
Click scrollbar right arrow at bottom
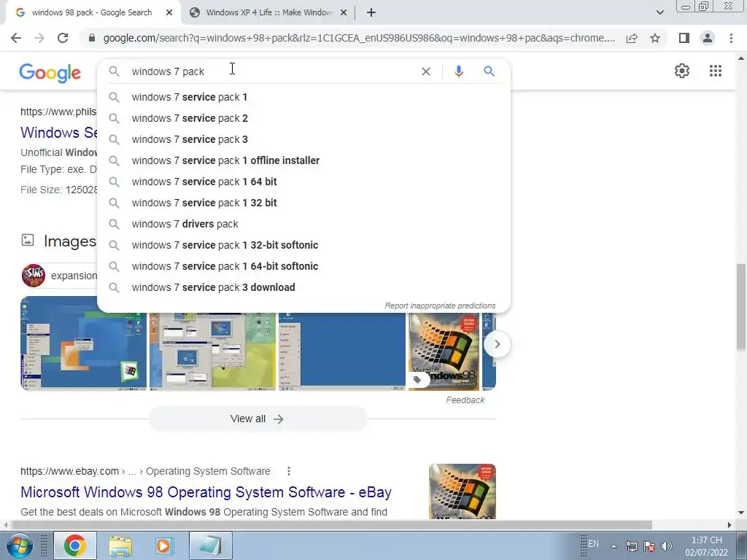[x=729, y=525]
